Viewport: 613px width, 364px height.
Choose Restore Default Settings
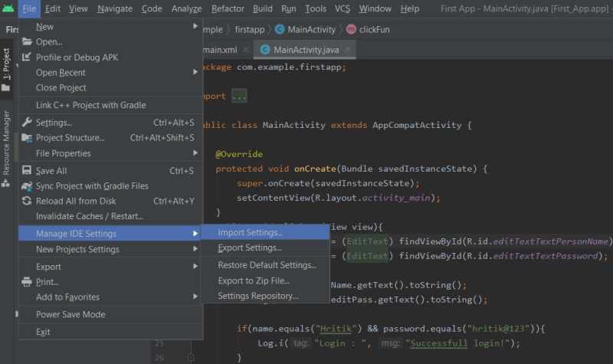coord(265,265)
